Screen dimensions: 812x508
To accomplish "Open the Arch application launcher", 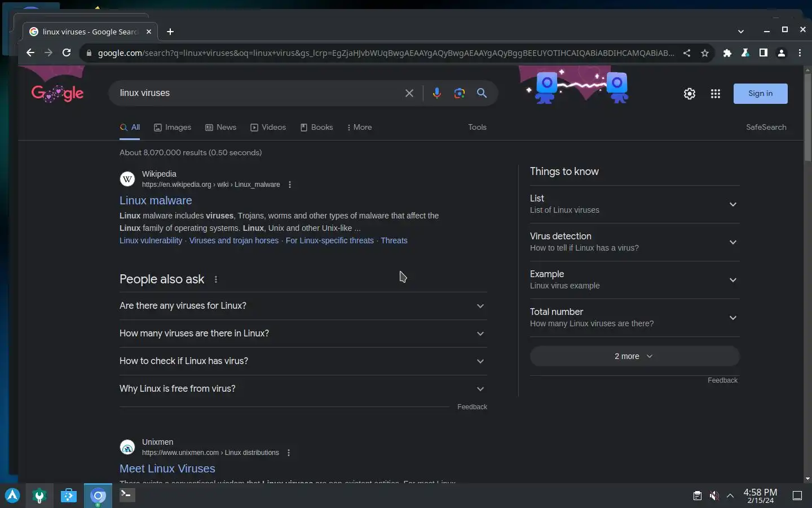I will click(12, 496).
